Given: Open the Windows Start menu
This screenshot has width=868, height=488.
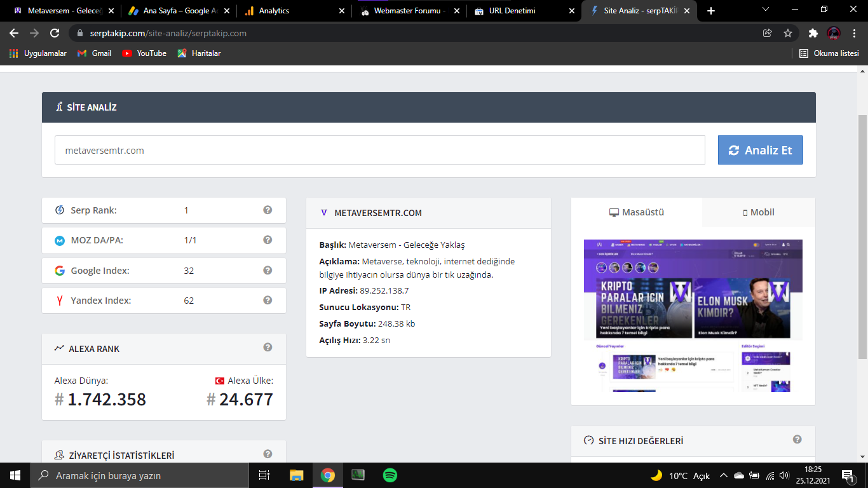Looking at the screenshot, I should tap(15, 475).
